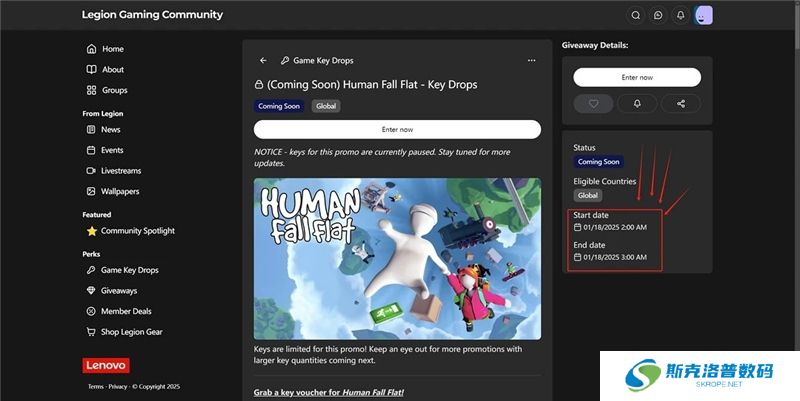
Task: Open Community Spotlight star item
Action: (x=137, y=231)
